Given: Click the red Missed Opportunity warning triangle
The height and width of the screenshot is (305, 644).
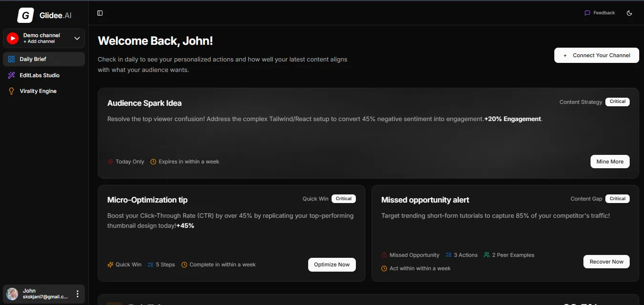Looking at the screenshot, I should tap(384, 254).
